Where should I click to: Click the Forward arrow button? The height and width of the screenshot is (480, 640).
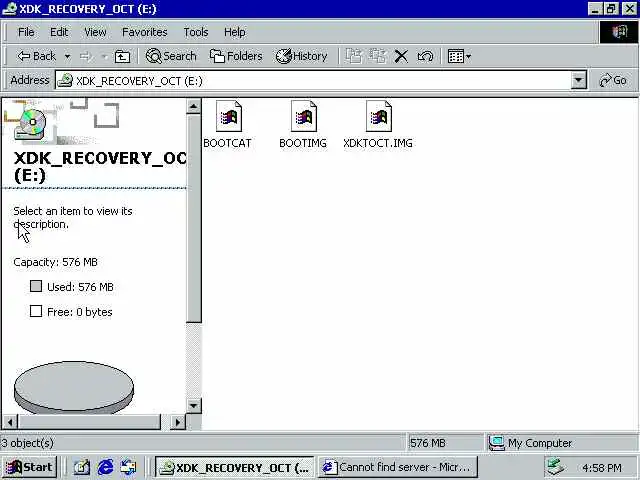click(x=85, y=56)
